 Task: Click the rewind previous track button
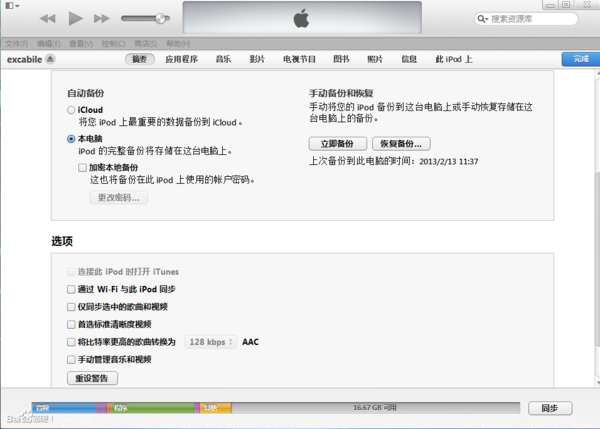(48, 18)
